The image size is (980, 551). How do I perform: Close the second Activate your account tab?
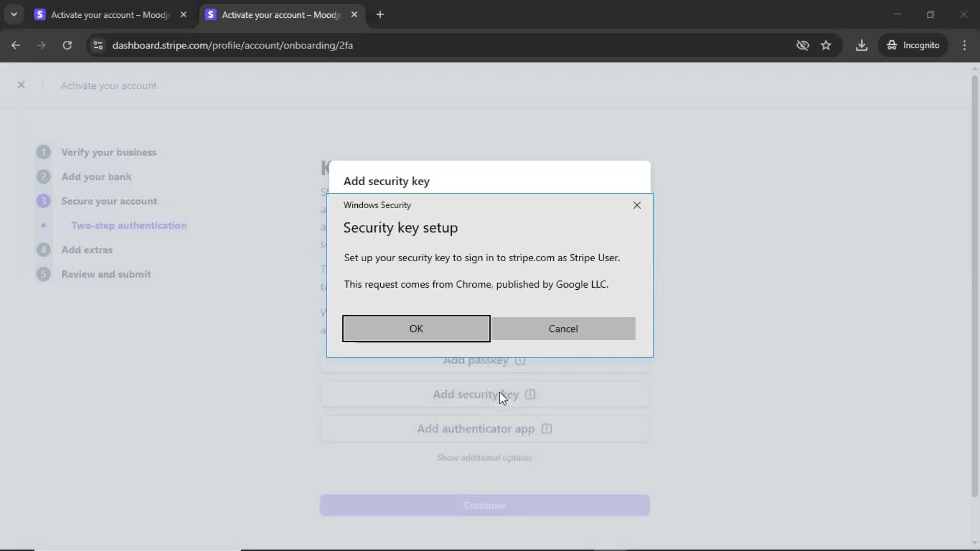tap(354, 15)
